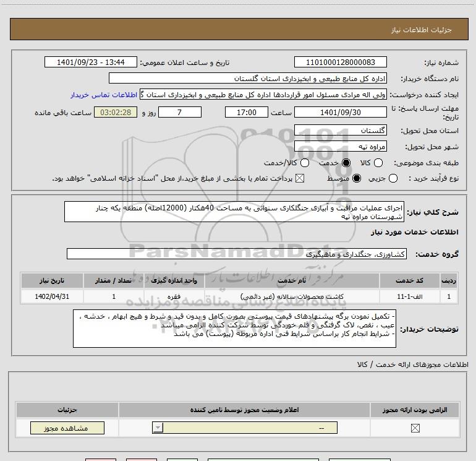Select the خدمت radio button
The width and height of the screenshot is (476, 461).
tap(346, 163)
